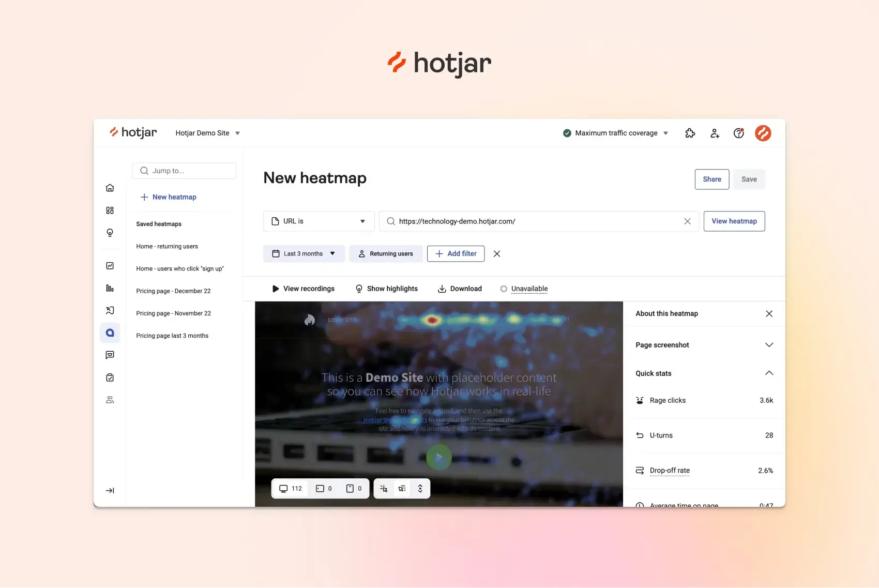Open the Trends chart icon in sidebar

[110, 265]
